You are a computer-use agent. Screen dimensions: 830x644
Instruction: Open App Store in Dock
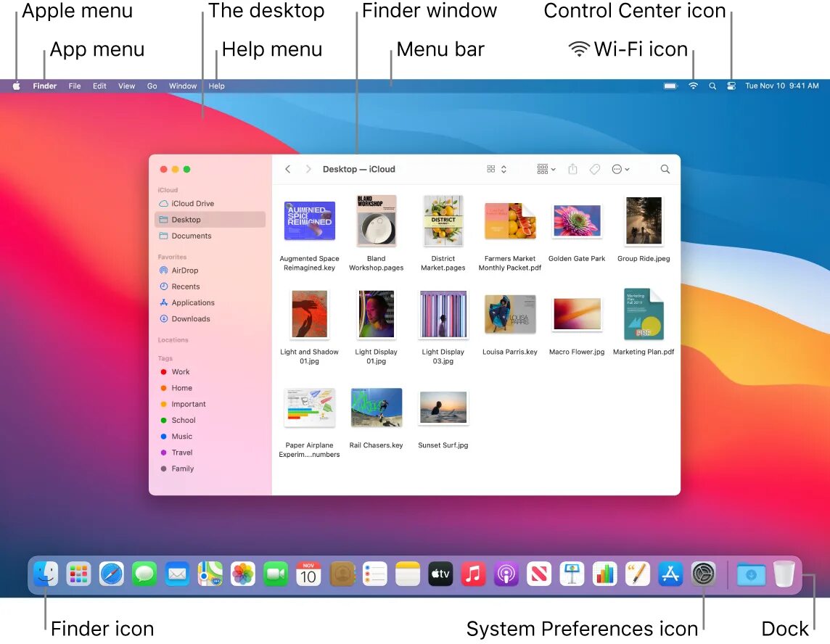click(670, 574)
